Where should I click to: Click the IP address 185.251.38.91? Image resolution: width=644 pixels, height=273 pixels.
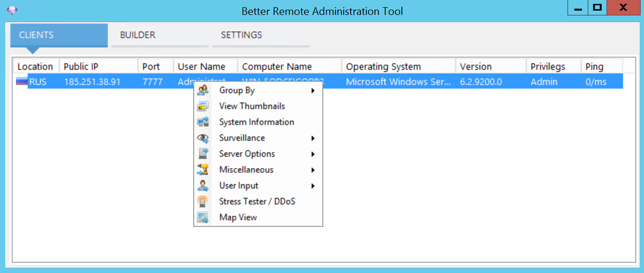tap(92, 82)
